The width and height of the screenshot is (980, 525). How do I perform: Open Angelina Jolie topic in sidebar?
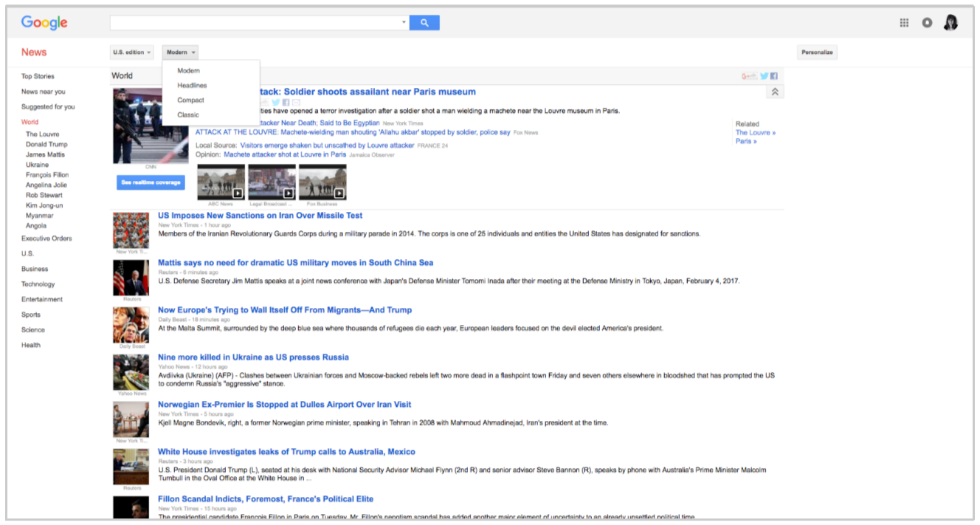46,185
